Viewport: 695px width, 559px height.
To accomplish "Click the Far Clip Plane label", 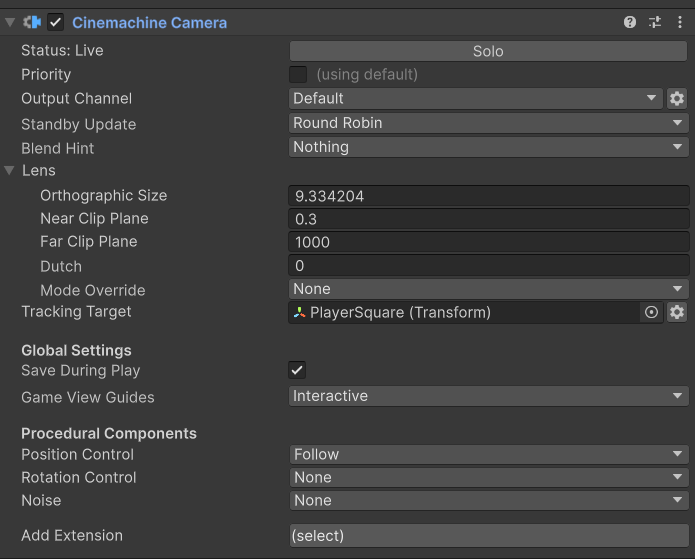I will [x=89, y=242].
